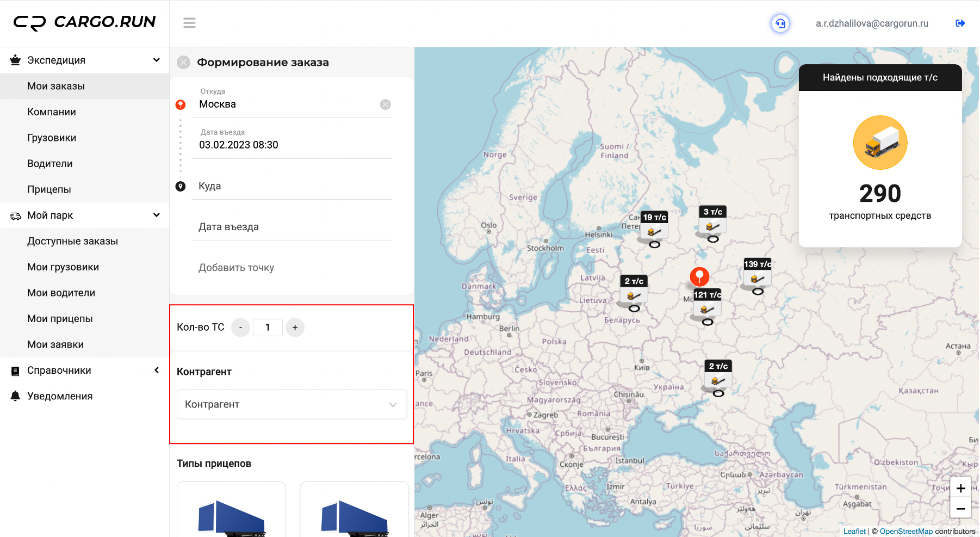This screenshot has width=980, height=537.
Task: Open the support headset icon
Action: tap(780, 23)
